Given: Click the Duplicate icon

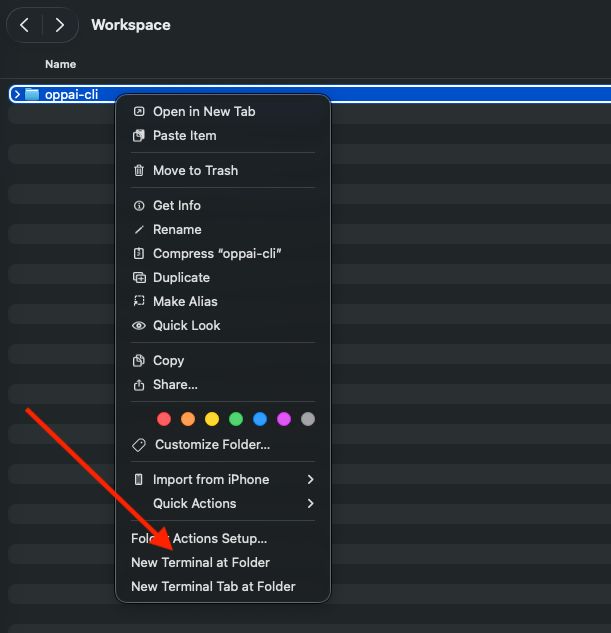Looking at the screenshot, I should tap(139, 278).
